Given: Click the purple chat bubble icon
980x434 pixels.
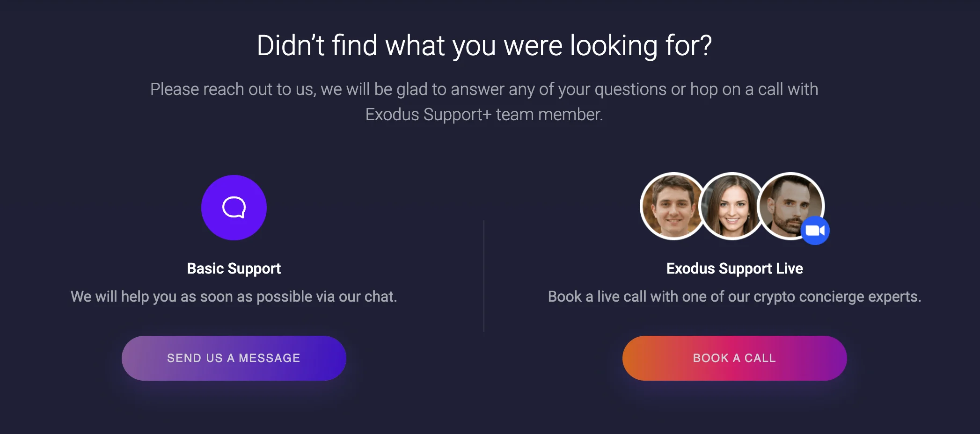Looking at the screenshot, I should click(x=234, y=208).
